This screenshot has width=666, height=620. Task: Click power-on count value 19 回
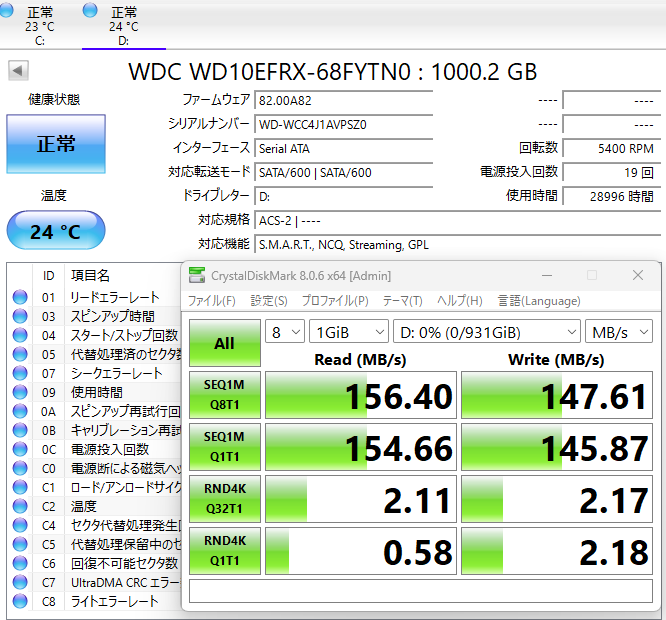point(612,172)
